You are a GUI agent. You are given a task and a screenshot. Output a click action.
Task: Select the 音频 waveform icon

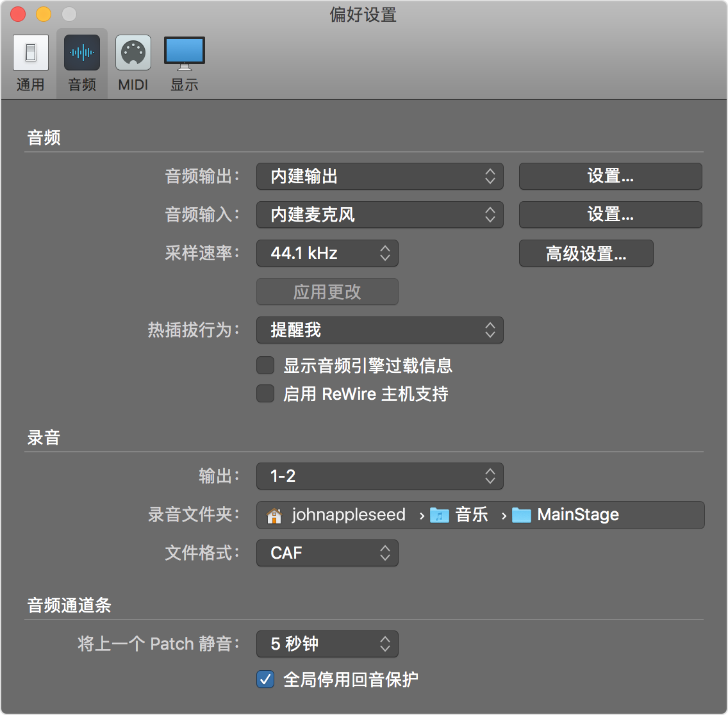point(82,53)
